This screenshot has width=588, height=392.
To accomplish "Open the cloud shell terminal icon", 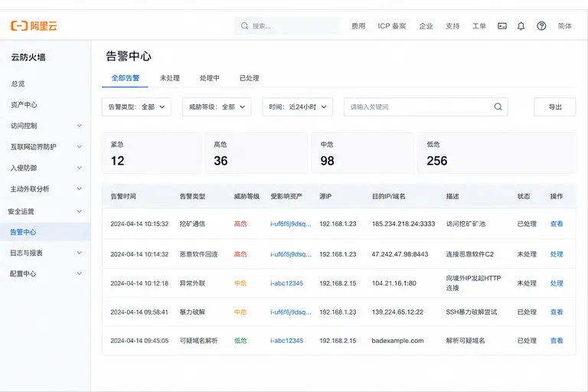I will click(x=502, y=26).
